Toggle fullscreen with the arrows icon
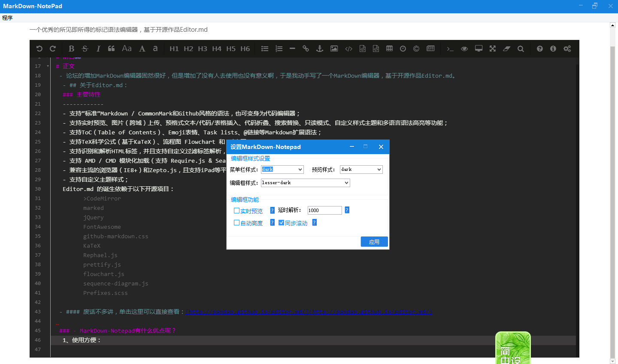Screen dimensions: 618x364 pos(492,49)
